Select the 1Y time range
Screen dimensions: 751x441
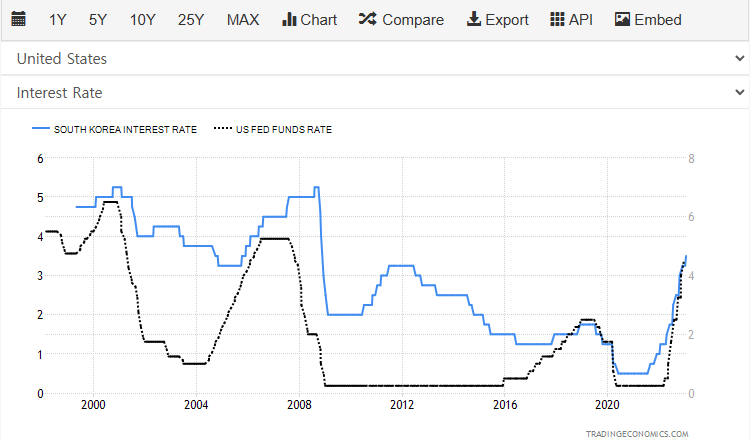pos(57,20)
